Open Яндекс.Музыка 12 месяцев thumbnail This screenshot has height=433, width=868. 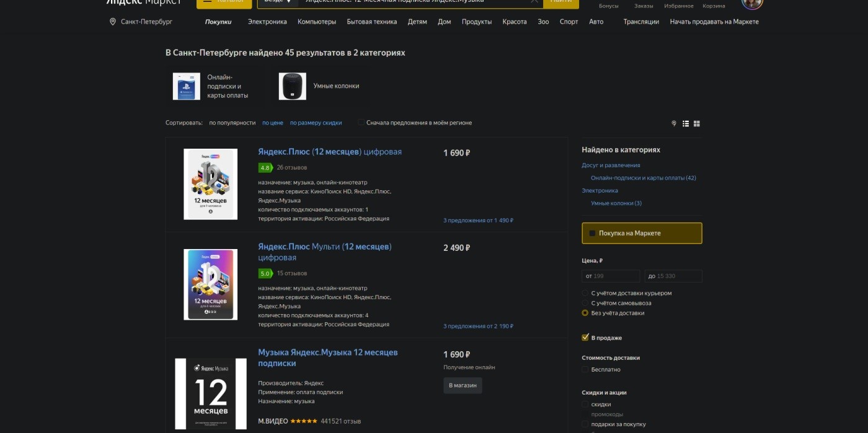coord(211,394)
